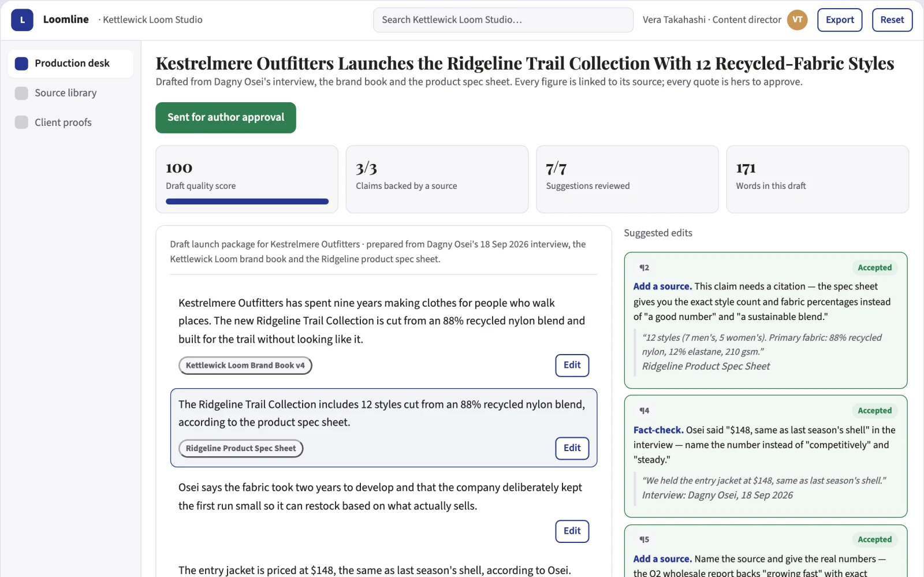924x577 pixels.
Task: Click the Interview Dagny Osei 18 Sep 2026 citation
Action: (x=717, y=495)
